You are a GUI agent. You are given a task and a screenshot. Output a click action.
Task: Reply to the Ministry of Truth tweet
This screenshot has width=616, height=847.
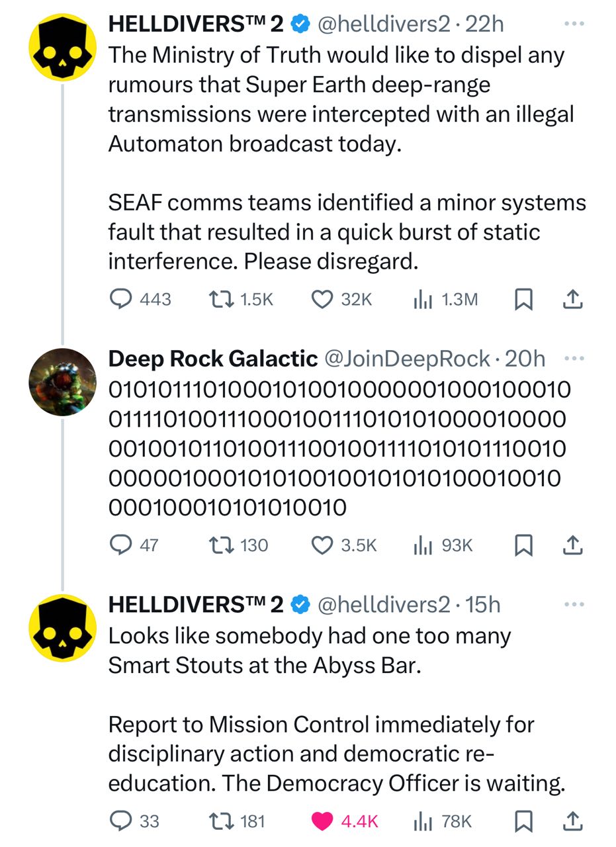[x=120, y=300]
